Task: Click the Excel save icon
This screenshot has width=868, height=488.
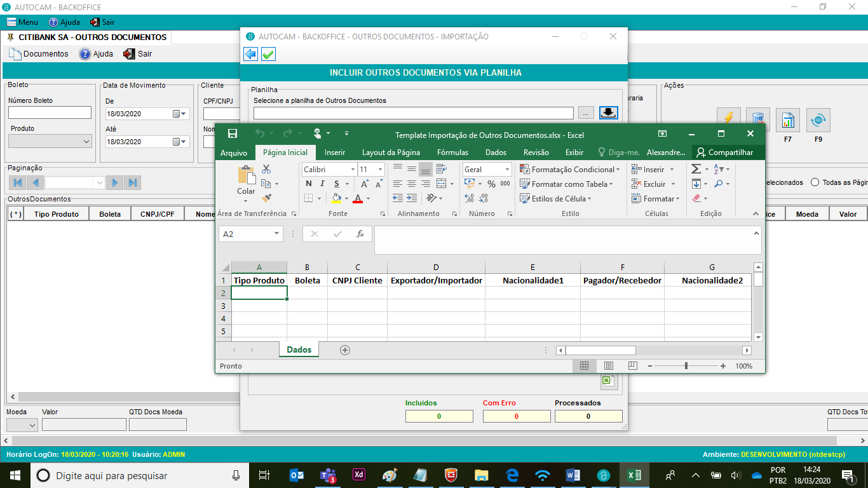Action: point(233,133)
